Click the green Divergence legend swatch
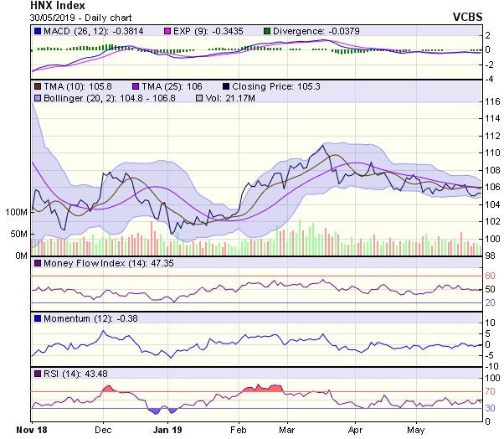The width and height of the screenshot is (504, 439). (244, 32)
